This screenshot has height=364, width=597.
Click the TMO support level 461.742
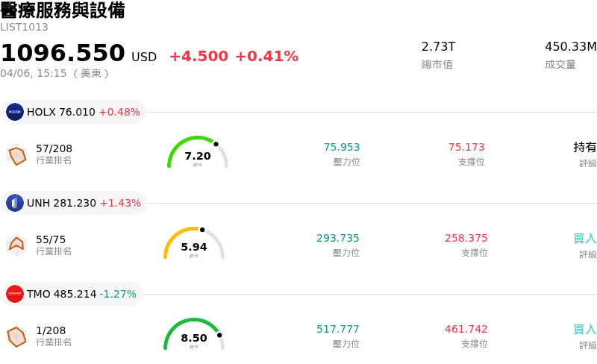coord(466,330)
